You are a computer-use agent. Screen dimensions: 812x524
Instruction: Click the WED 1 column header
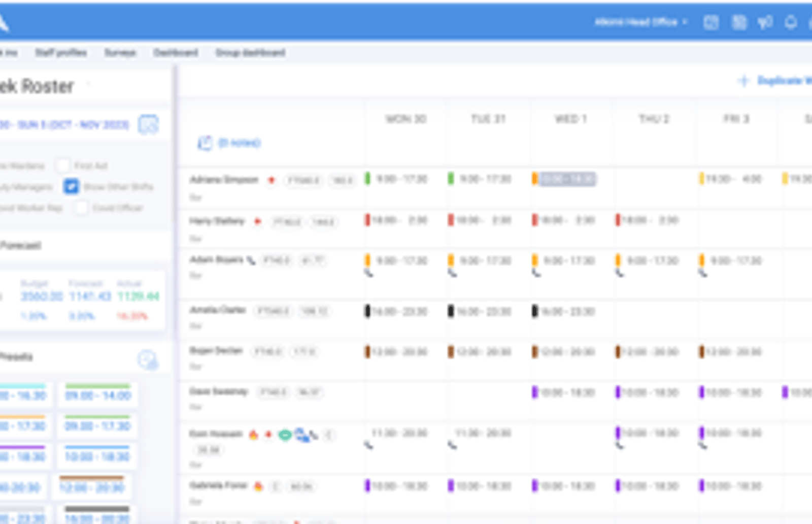(x=571, y=119)
